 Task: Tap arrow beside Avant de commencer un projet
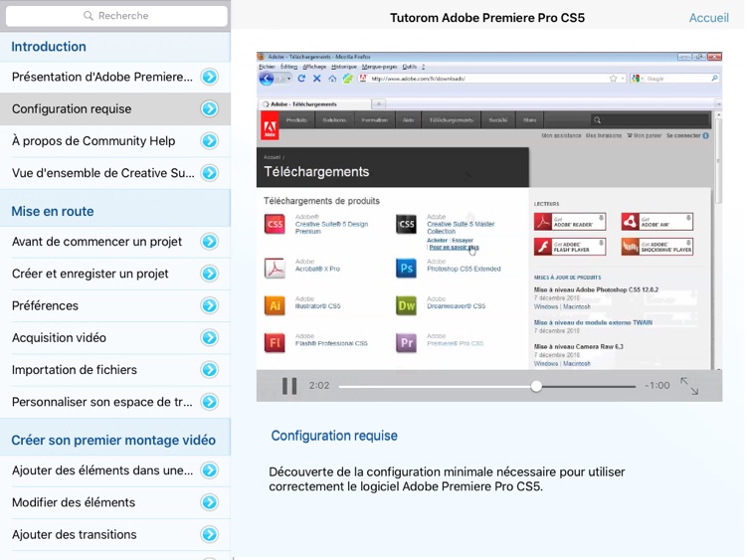click(x=209, y=242)
